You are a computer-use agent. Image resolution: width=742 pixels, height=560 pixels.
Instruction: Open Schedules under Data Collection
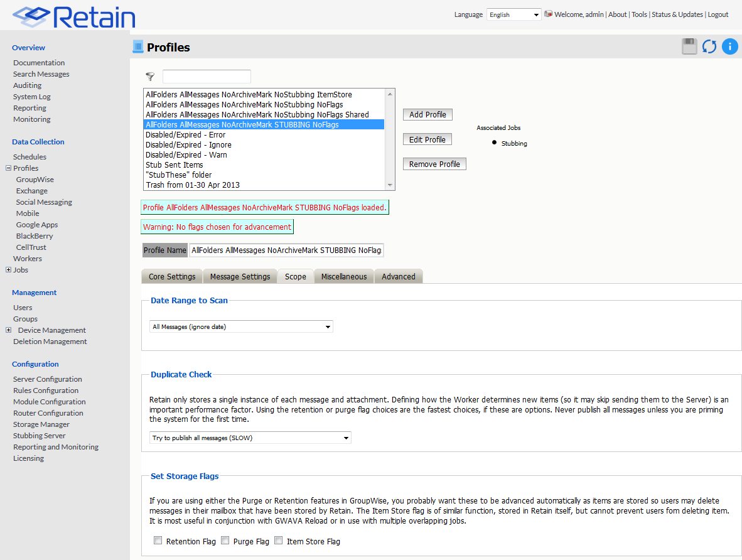tap(30, 157)
